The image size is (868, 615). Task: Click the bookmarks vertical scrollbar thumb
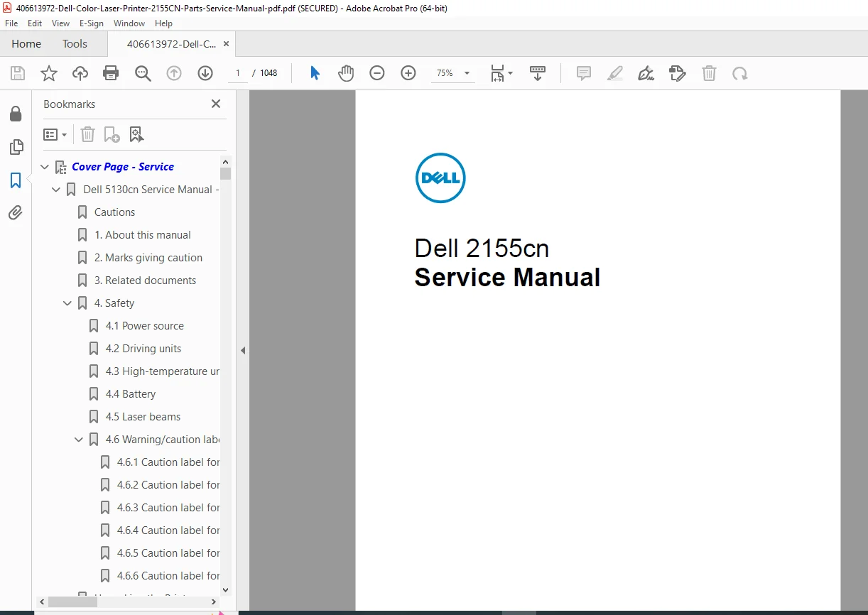coord(226,174)
